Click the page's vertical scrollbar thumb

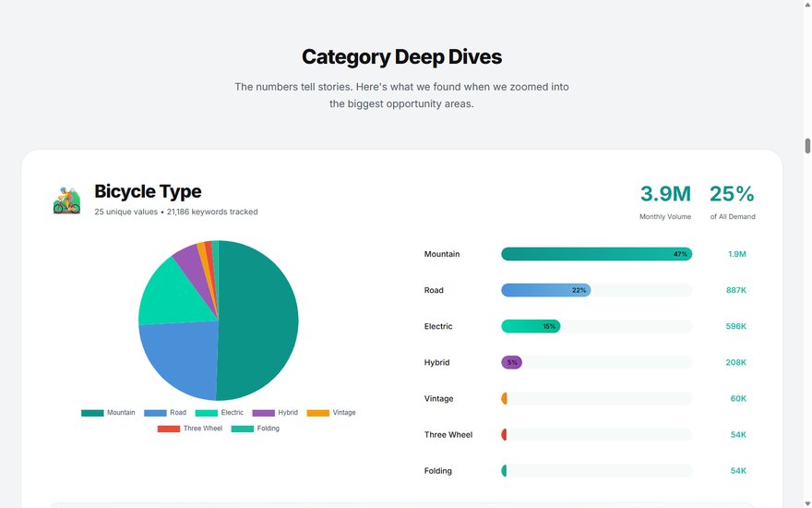[x=807, y=146]
